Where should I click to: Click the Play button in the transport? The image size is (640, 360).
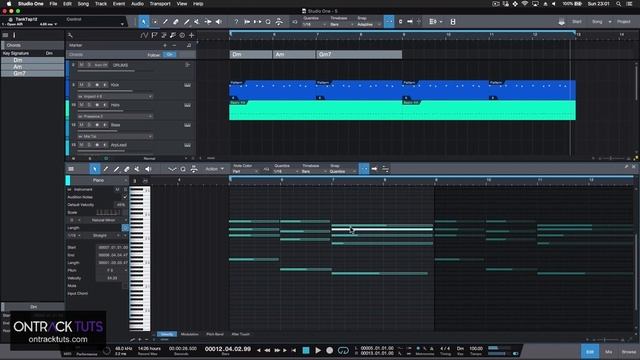tap(318, 350)
